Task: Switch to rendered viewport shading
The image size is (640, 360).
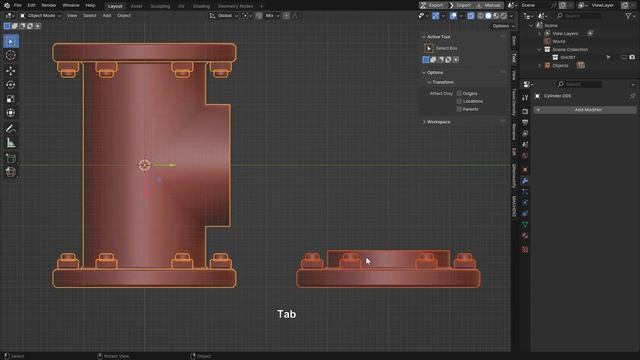Action: click(504, 16)
